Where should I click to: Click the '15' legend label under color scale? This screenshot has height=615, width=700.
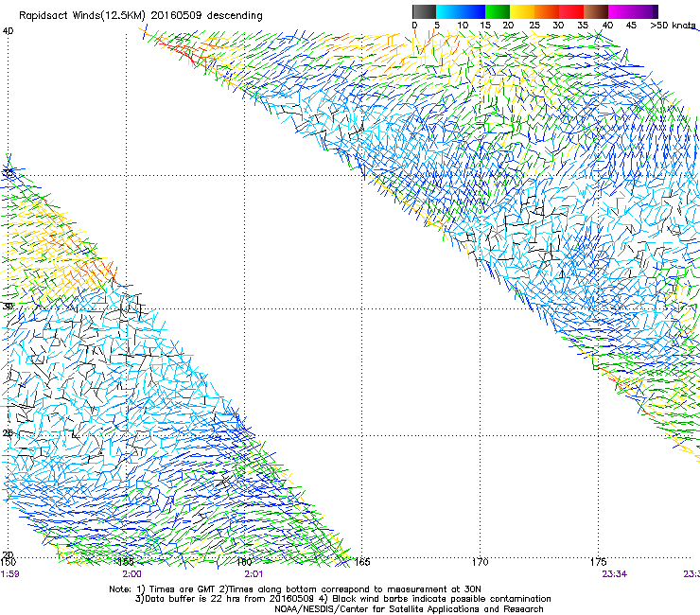(485, 26)
